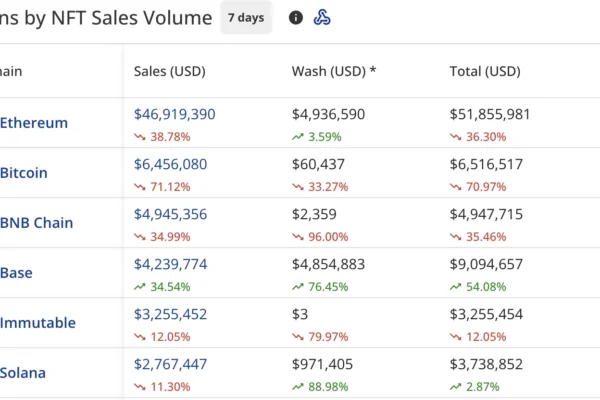The height and width of the screenshot is (400, 600).
Task: Sort table by Total (USD) column header
Action: tap(485, 71)
